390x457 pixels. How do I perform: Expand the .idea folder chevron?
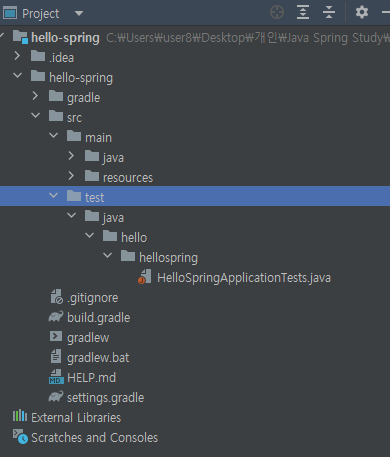[x=17, y=56]
